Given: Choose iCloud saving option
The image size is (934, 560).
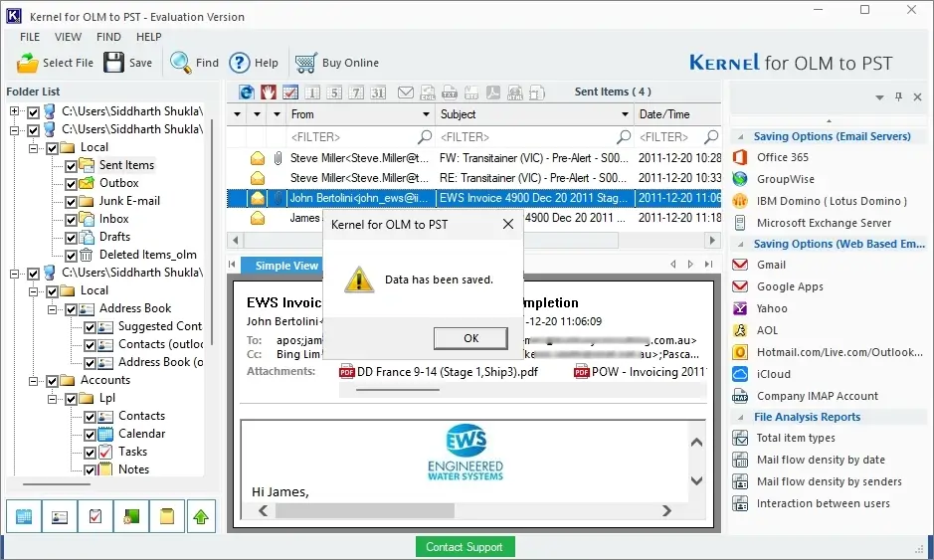Looking at the screenshot, I should pyautogui.click(x=773, y=374).
